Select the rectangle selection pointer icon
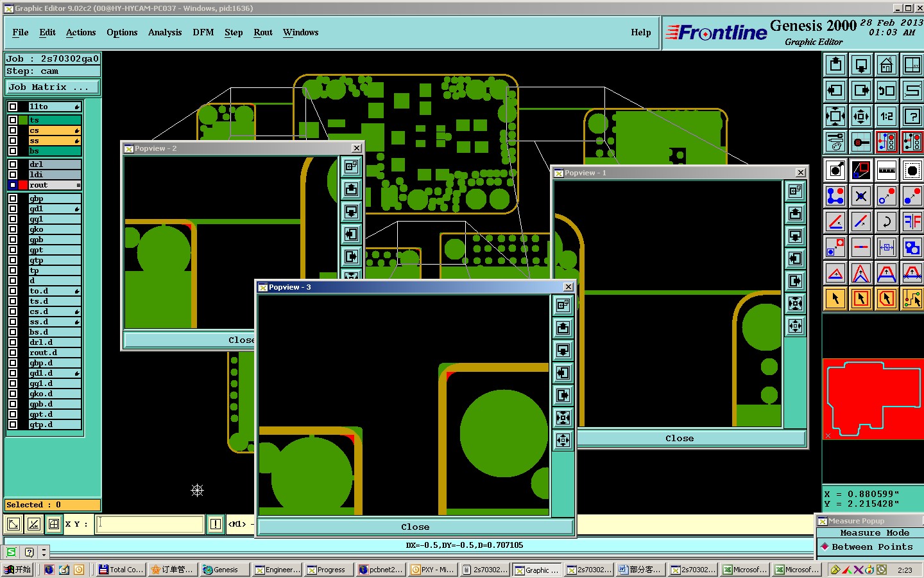The image size is (924, 578). click(861, 299)
